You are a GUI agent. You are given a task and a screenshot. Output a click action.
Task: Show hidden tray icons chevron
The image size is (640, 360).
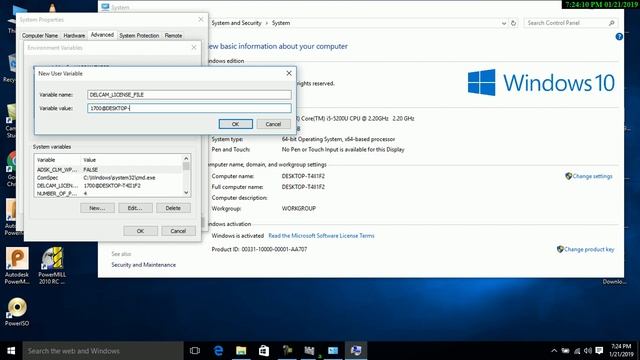click(x=554, y=351)
